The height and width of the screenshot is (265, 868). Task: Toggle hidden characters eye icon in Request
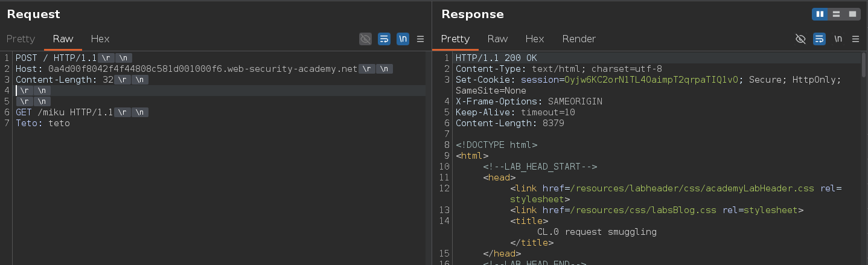tap(365, 39)
